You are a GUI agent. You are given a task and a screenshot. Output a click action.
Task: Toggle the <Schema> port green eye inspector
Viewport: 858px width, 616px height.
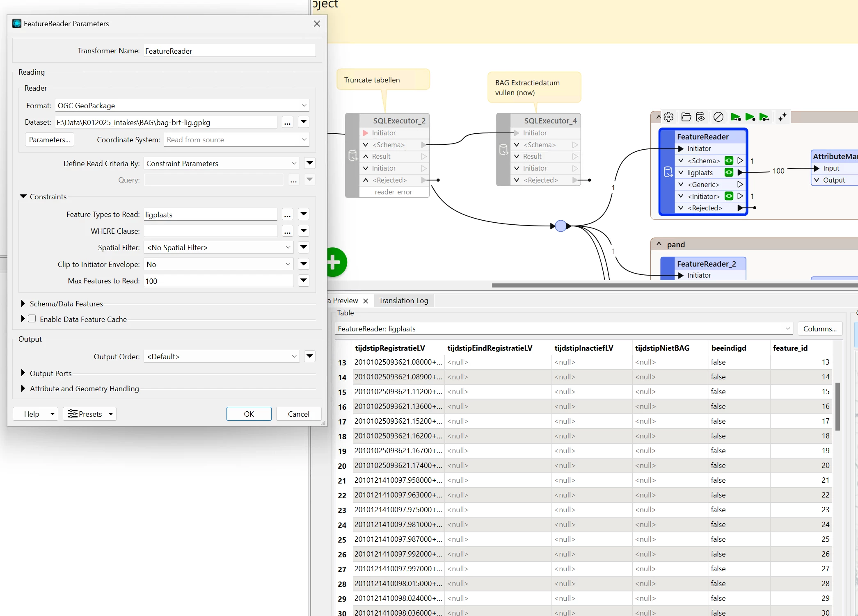[x=729, y=161]
